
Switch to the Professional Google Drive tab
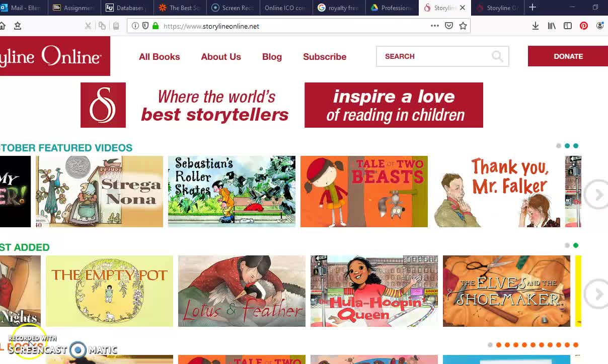pyautogui.click(x=393, y=8)
